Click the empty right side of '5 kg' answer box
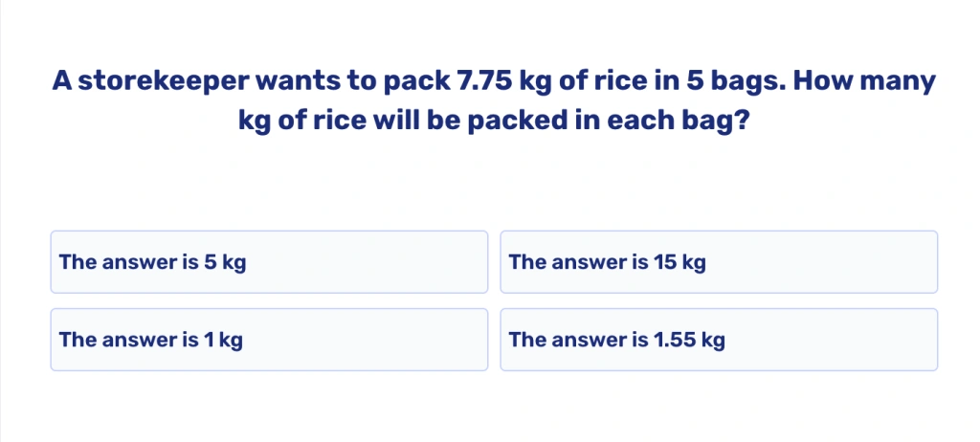Image resolution: width=980 pixels, height=442 pixels. pos(402,261)
